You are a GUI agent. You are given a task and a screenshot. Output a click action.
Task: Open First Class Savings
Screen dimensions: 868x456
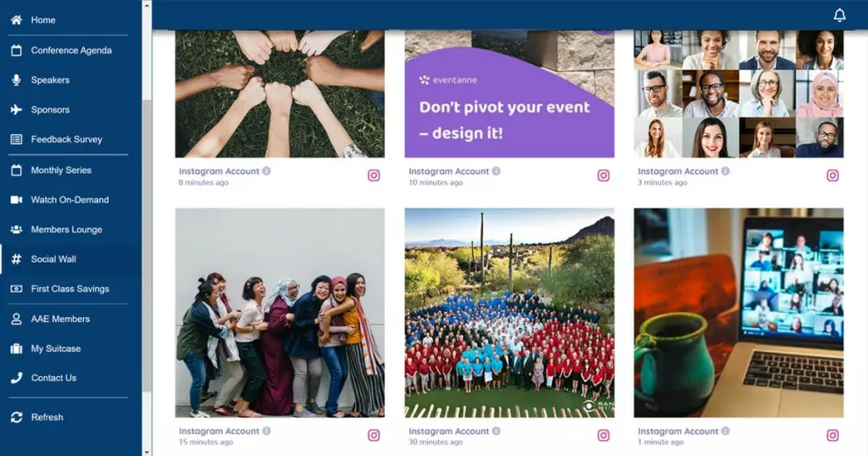pos(70,289)
